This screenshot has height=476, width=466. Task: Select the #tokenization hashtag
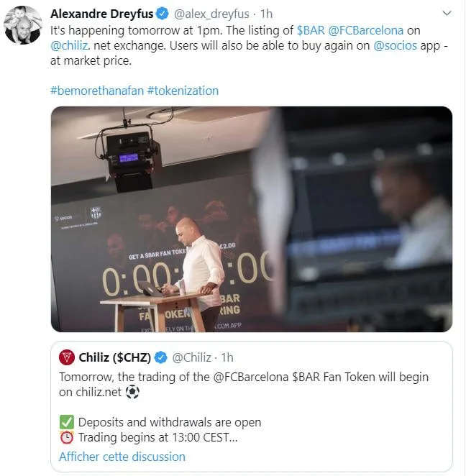click(183, 91)
